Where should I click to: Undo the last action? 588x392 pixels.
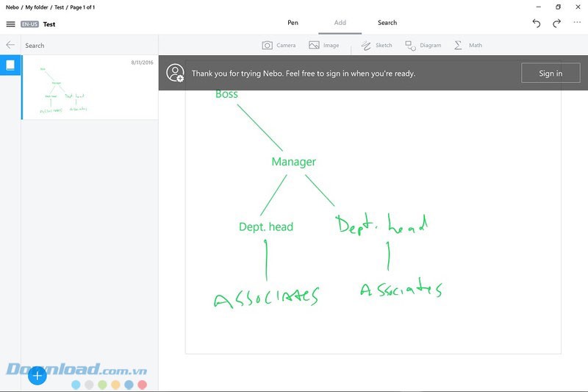pyautogui.click(x=537, y=24)
